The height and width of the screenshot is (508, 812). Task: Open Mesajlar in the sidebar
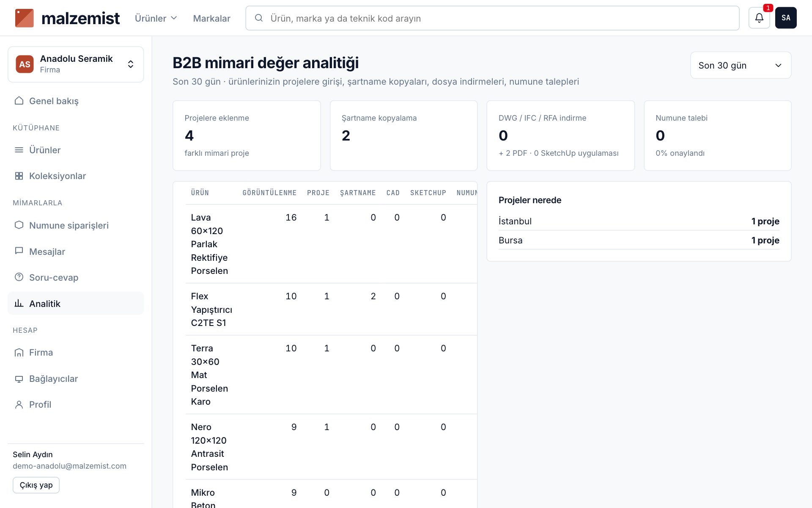tap(76, 251)
